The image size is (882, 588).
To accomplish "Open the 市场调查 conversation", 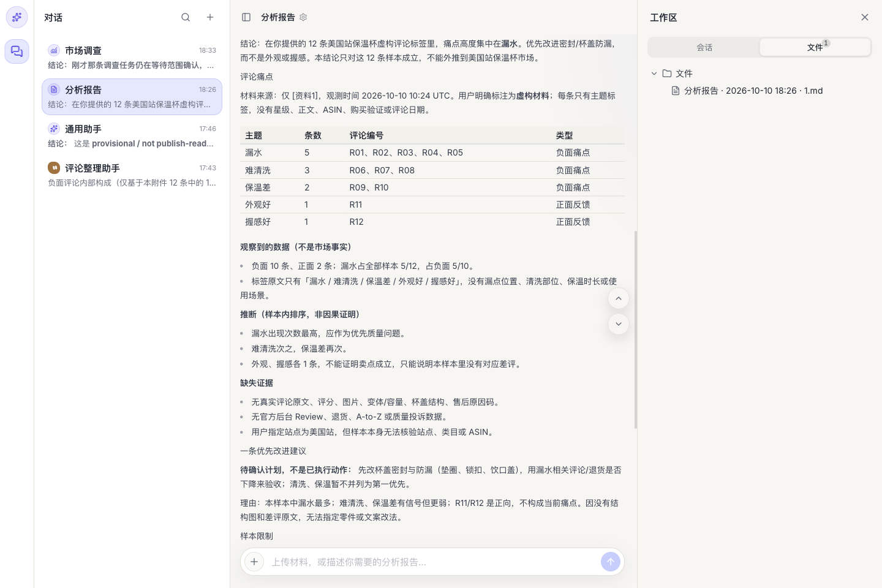I will pos(132,58).
